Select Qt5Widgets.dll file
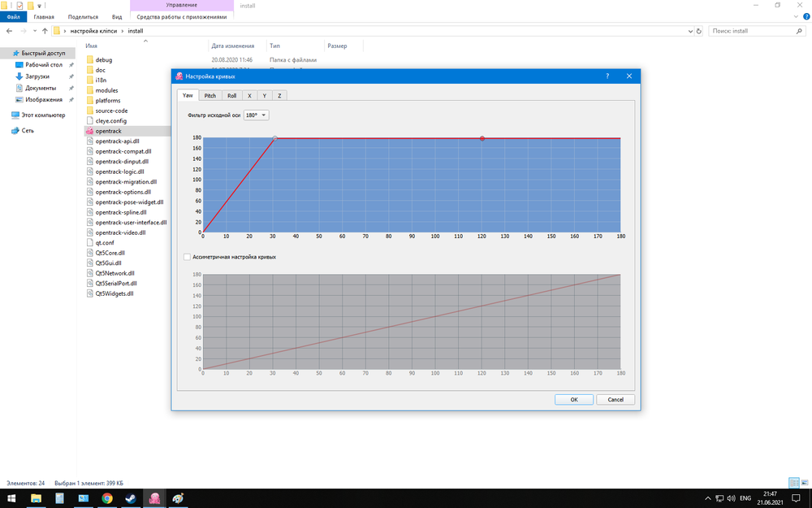This screenshot has height=508, width=812. click(x=114, y=293)
